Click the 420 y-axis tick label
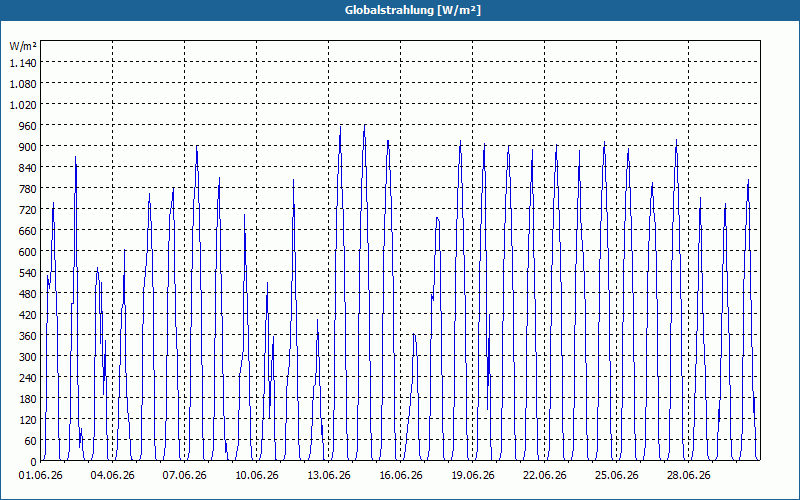 click(x=29, y=315)
